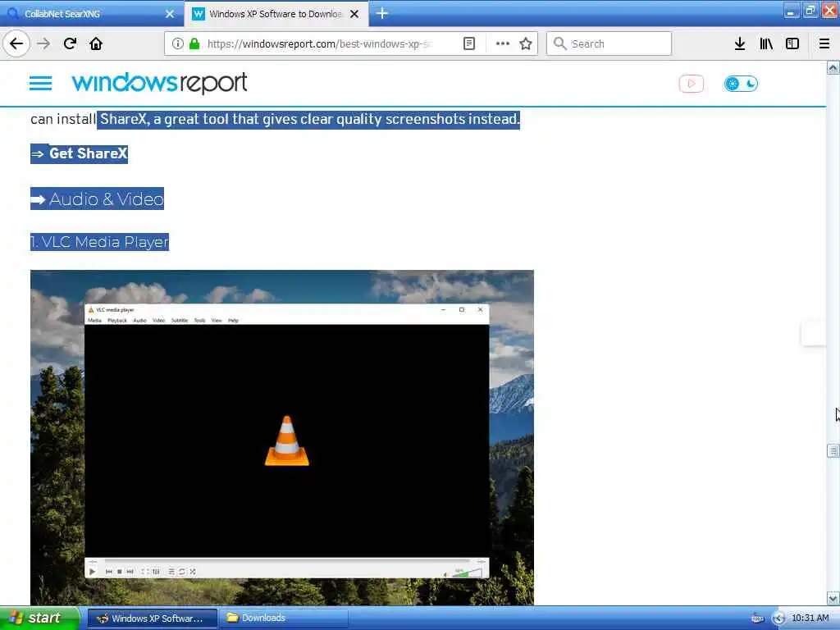Show site information icon in address bar
Viewport: 840px width, 630px height.
tap(177, 43)
